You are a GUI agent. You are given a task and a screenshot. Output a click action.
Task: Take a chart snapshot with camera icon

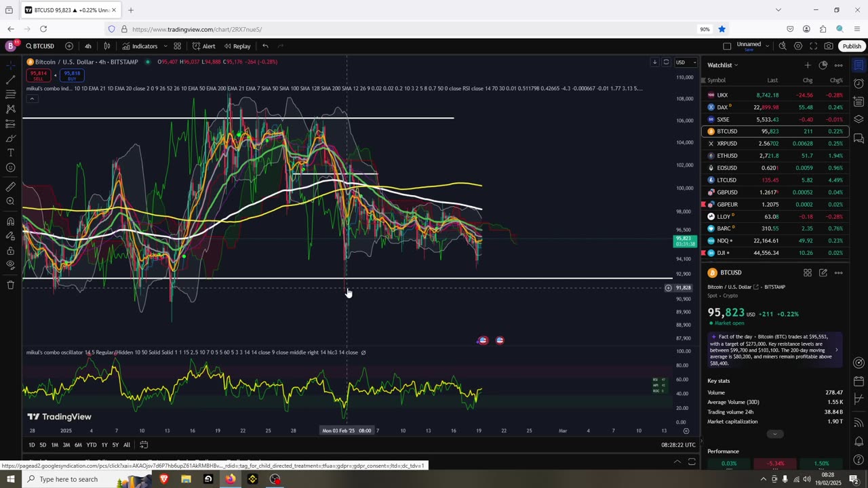(829, 46)
